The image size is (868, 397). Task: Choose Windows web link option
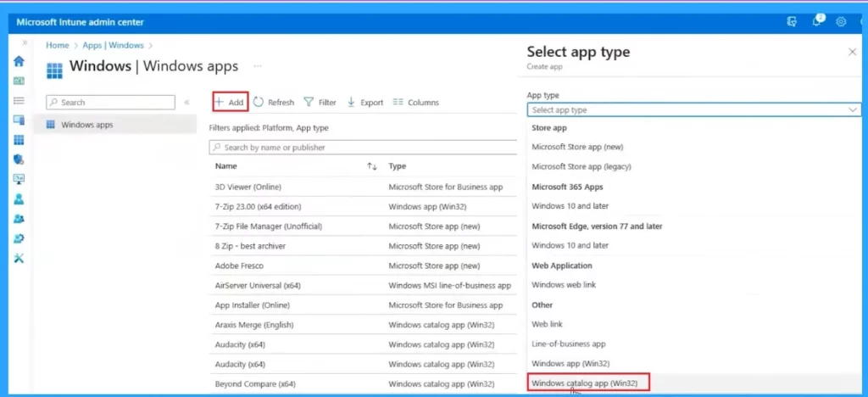[x=564, y=284]
